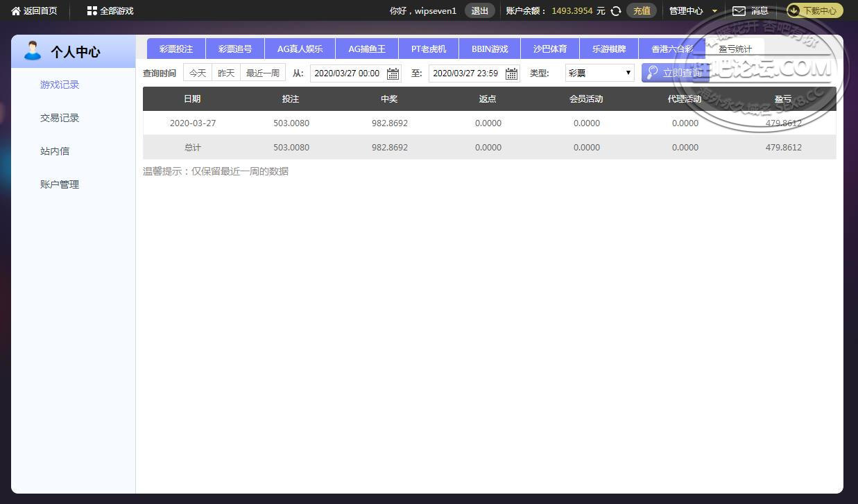
Task: Open the 全部游戏 grid icon
Action: [x=92, y=10]
